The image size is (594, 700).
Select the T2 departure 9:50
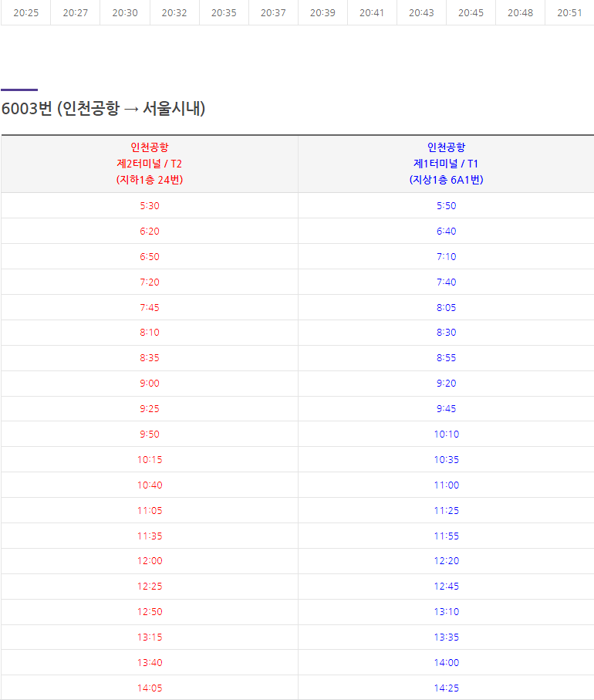click(150, 434)
